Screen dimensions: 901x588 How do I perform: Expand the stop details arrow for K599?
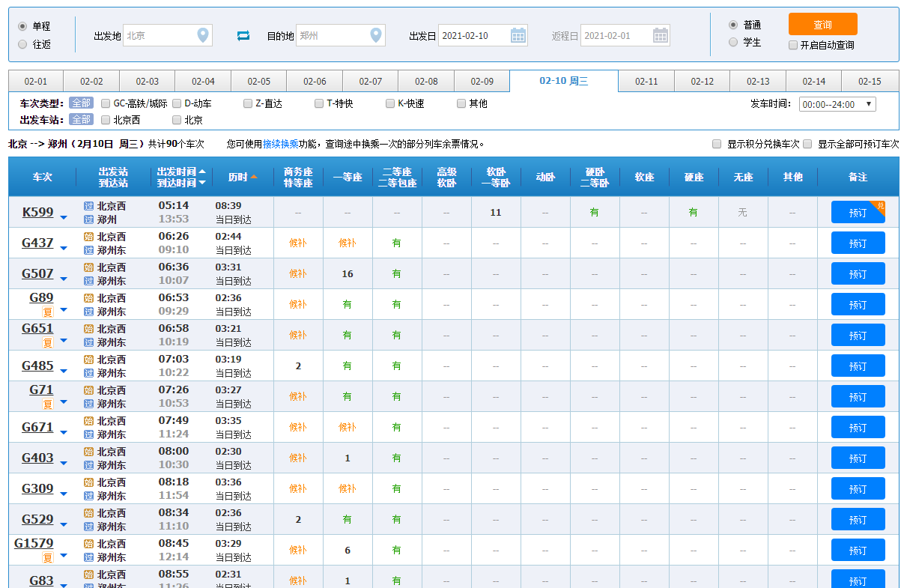point(64,218)
